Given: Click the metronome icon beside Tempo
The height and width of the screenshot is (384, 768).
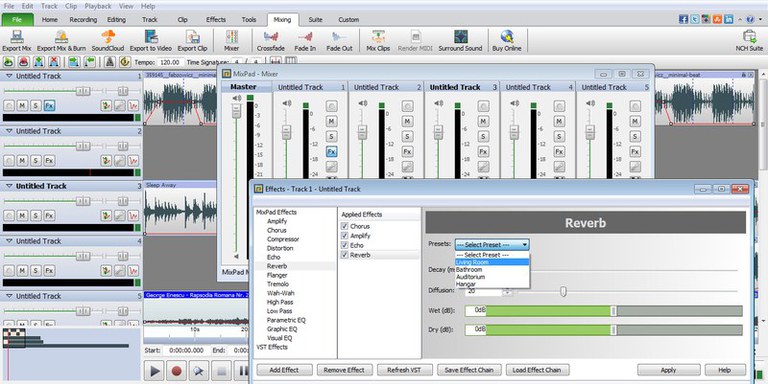Looking at the screenshot, I should click(x=110, y=62).
